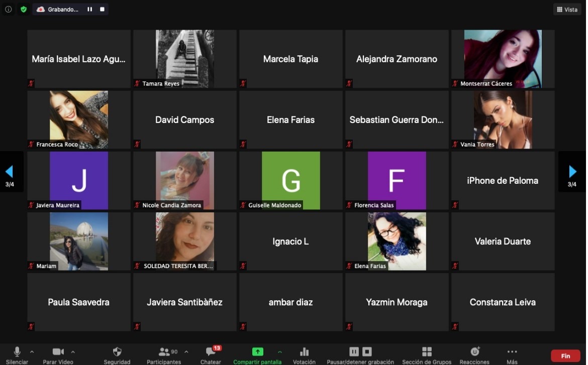Open the Chatear chat panel
588x365 pixels.
211,352
